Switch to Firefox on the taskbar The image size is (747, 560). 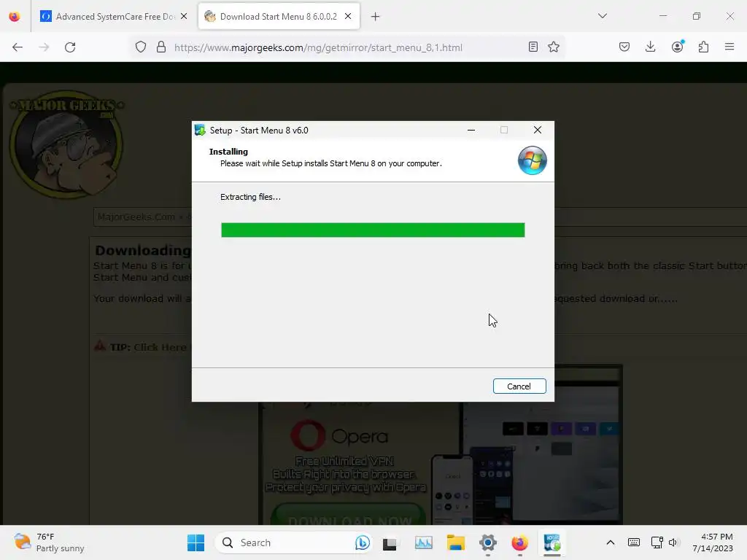click(519, 542)
